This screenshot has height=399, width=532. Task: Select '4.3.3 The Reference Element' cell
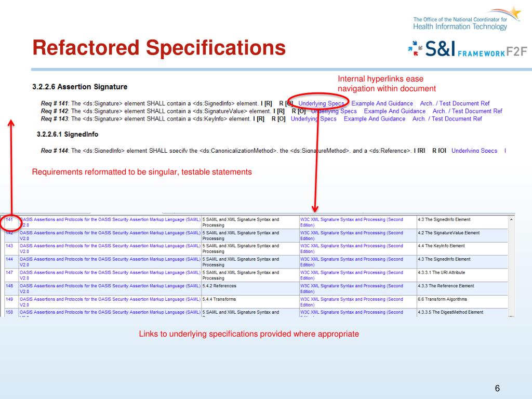point(462,288)
